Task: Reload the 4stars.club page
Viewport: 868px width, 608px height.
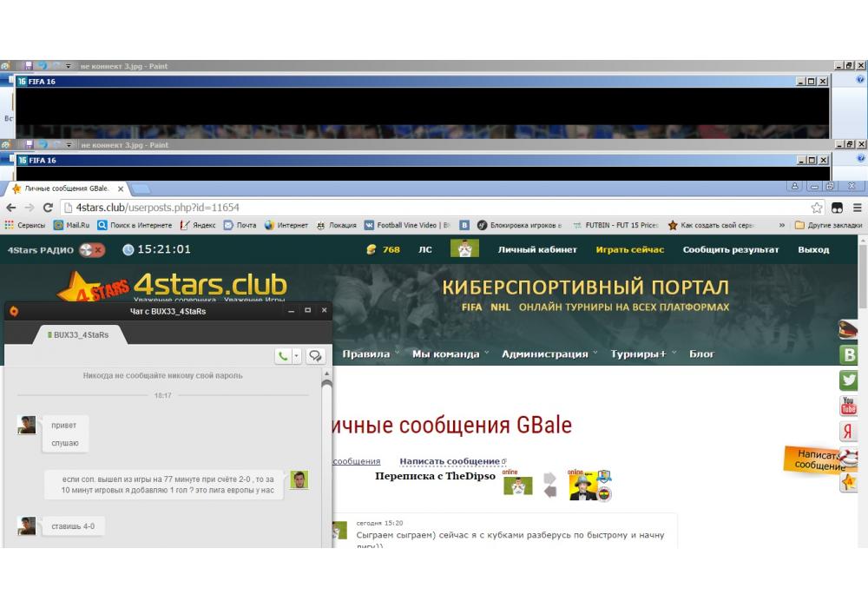Action: coord(48,208)
